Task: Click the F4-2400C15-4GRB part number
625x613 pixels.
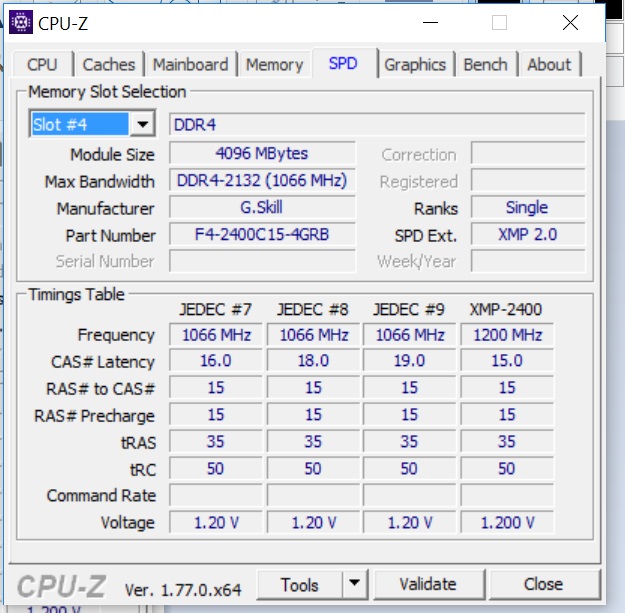Action: (x=262, y=234)
